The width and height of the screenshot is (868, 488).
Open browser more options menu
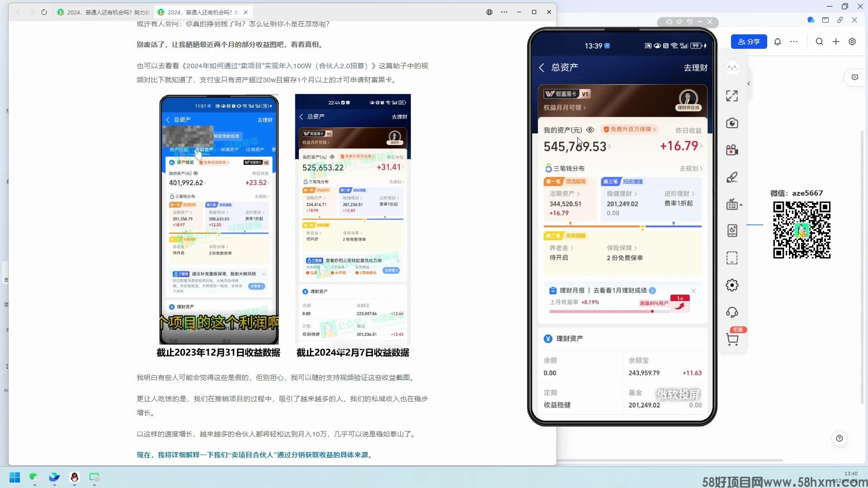tap(505, 12)
